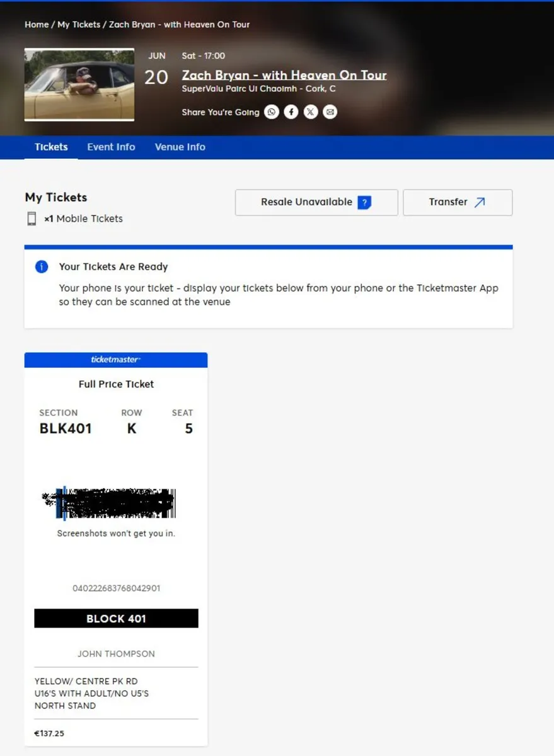Click the Share You're Going label
The height and width of the screenshot is (756, 554).
tap(221, 112)
